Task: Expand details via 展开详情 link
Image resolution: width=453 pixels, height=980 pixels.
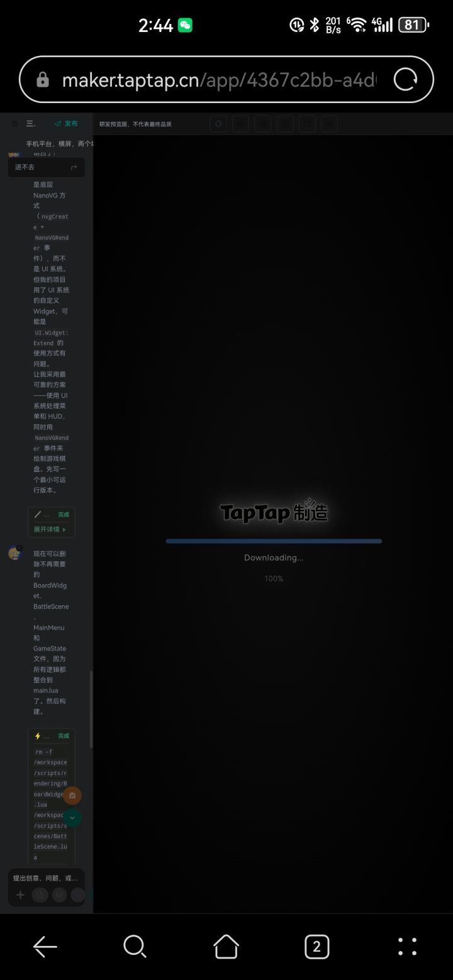Action: [50, 529]
